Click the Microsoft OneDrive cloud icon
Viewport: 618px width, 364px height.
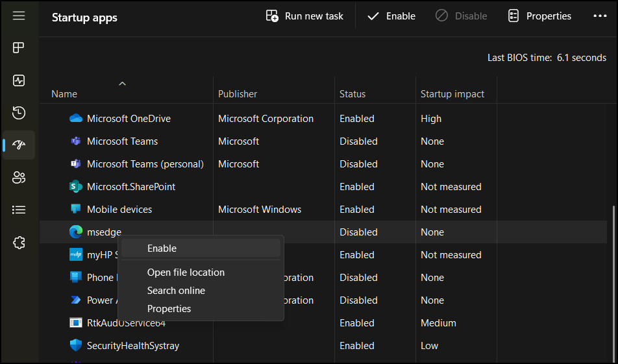click(76, 119)
